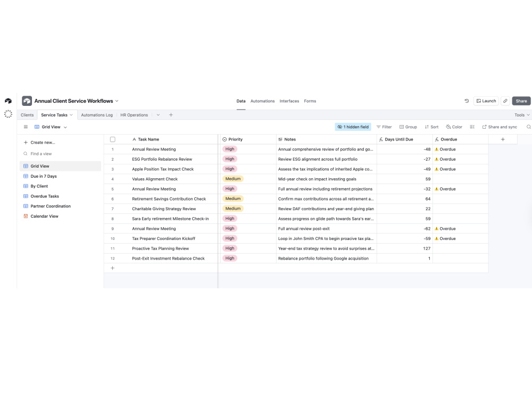Open the Clients table tab
This screenshot has width=532, height=399.
pos(27,115)
